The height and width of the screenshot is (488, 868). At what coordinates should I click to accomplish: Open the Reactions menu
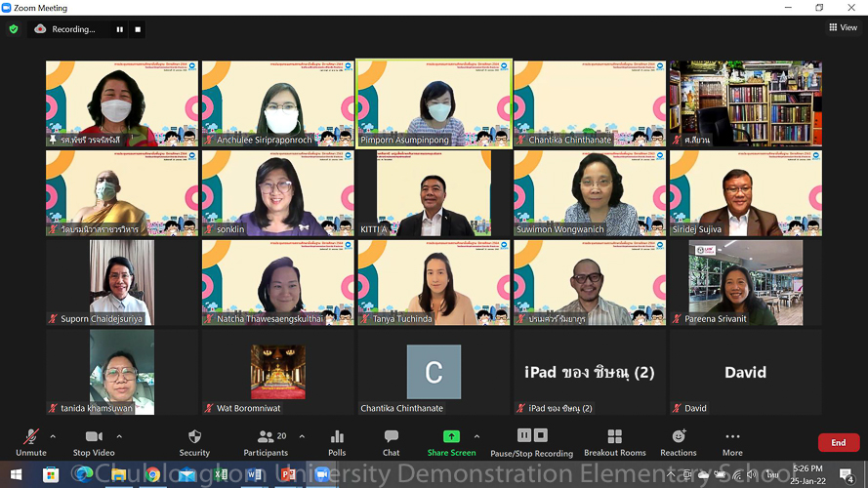pyautogui.click(x=678, y=441)
